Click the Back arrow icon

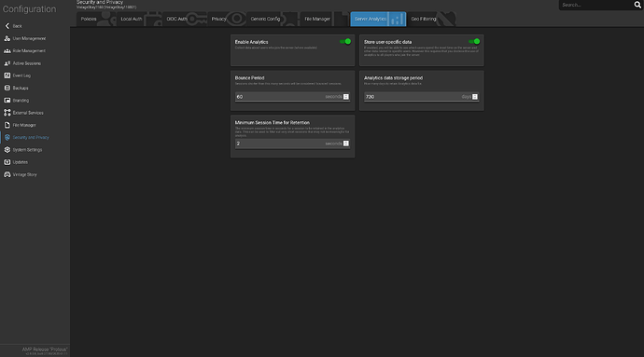click(7, 26)
